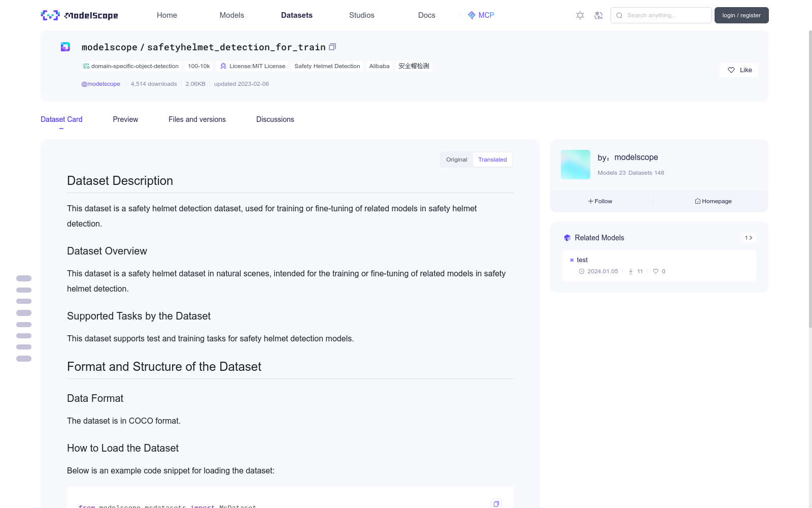Click the domain-specific-object-detection tag
The height and width of the screenshot is (508, 812).
(x=131, y=66)
